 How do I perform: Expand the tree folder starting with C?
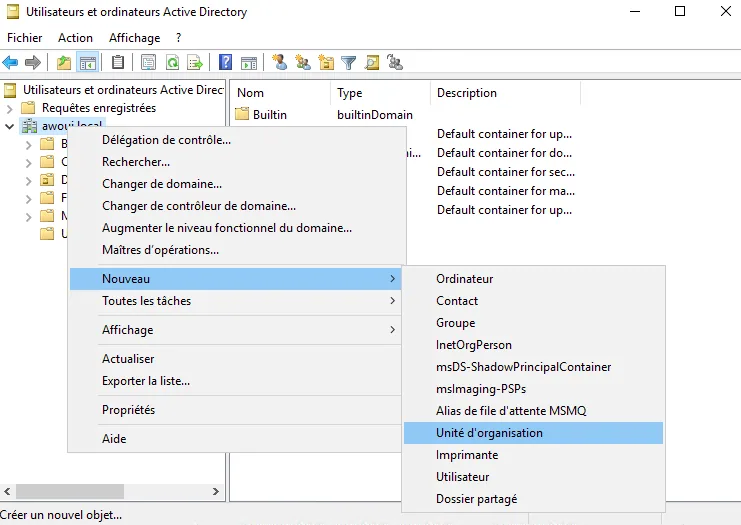coord(28,163)
